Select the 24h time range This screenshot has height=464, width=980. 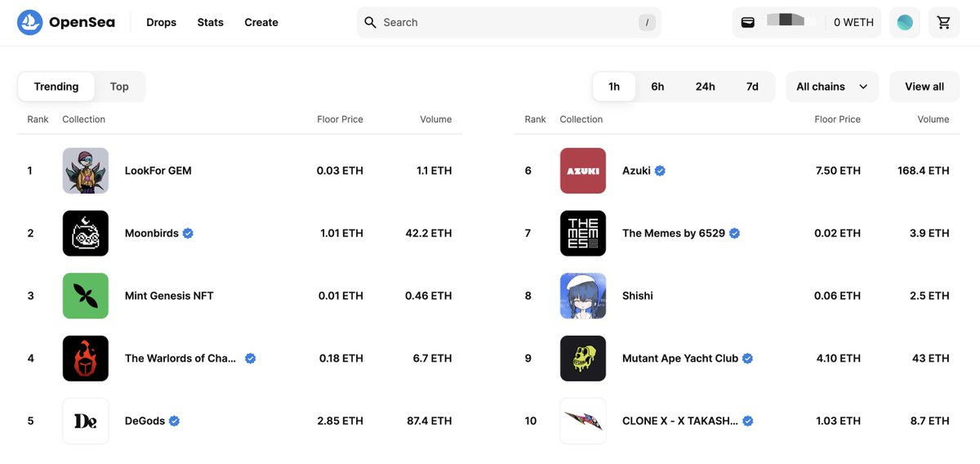(x=706, y=87)
